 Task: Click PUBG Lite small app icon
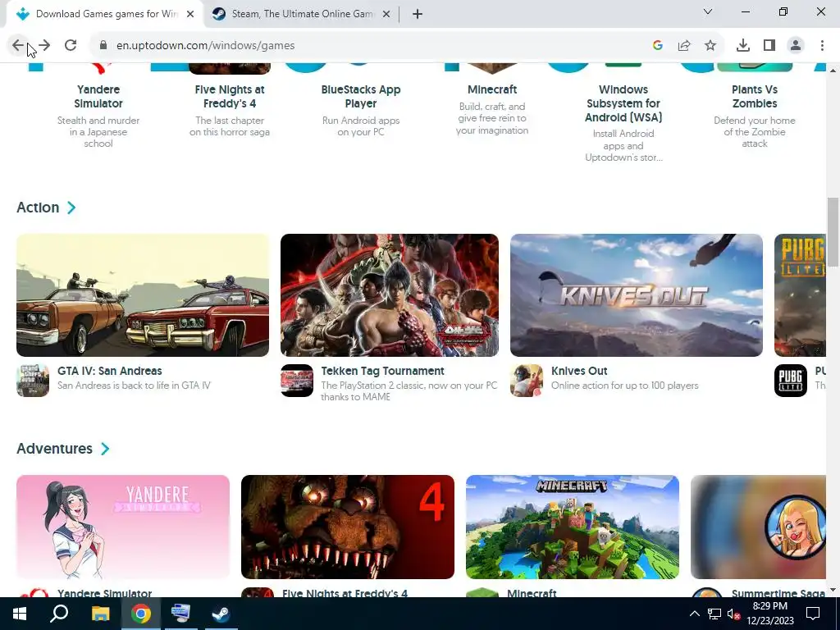pos(791,381)
